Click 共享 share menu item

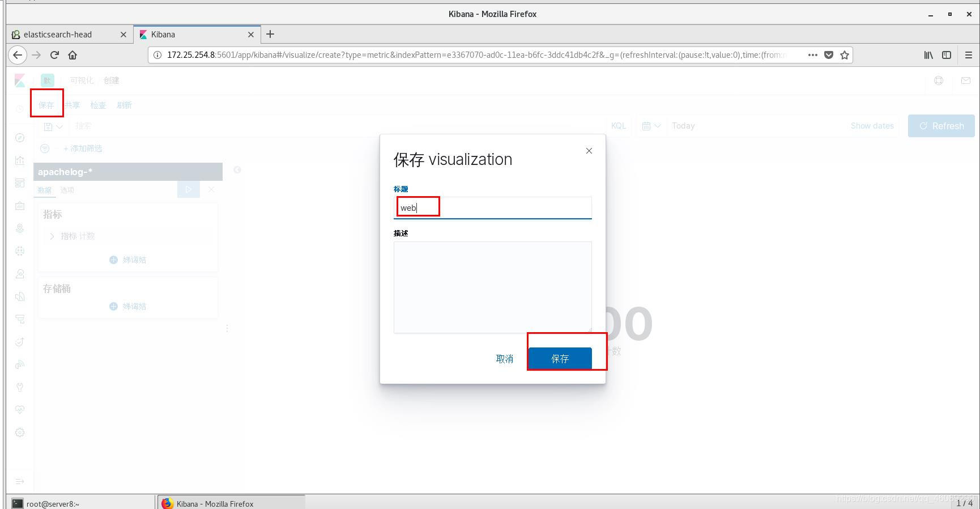(x=72, y=105)
